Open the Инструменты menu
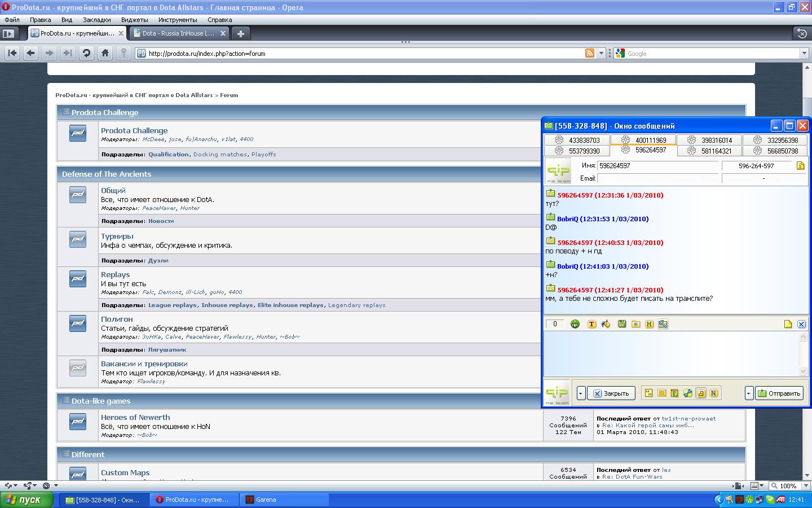The image size is (812, 508). (x=178, y=20)
